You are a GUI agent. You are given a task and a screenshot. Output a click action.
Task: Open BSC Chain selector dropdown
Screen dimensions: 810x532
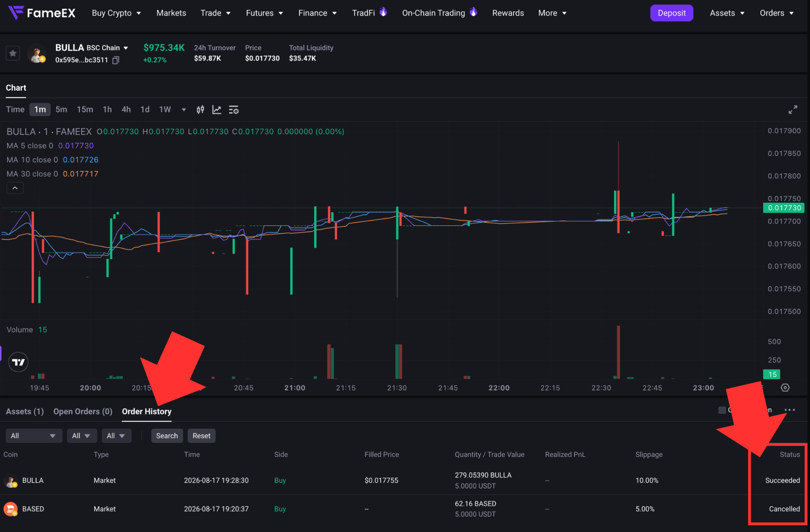click(107, 48)
